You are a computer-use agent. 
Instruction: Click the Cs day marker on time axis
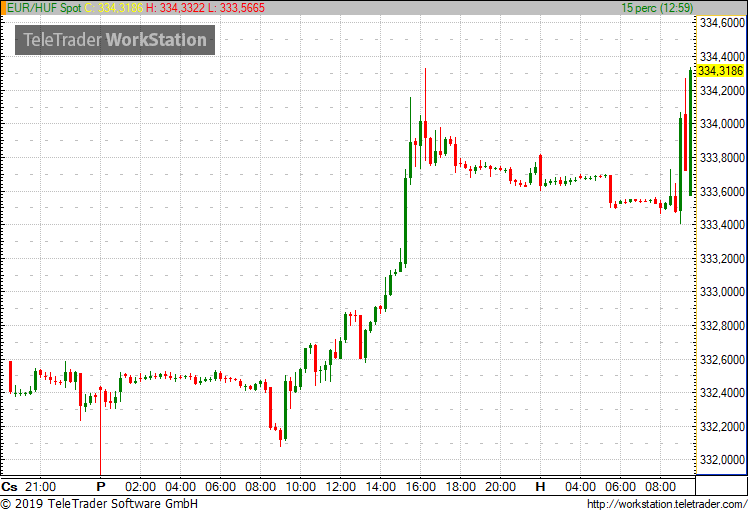[x=10, y=487]
